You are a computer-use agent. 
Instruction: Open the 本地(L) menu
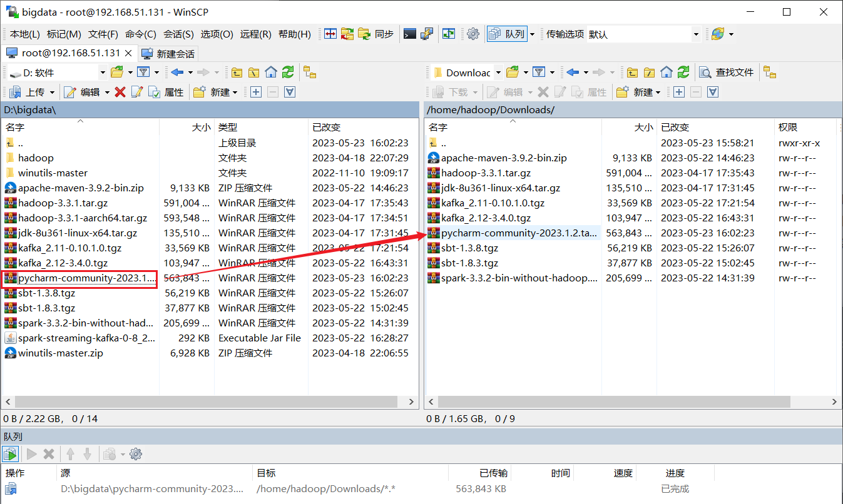(x=24, y=34)
